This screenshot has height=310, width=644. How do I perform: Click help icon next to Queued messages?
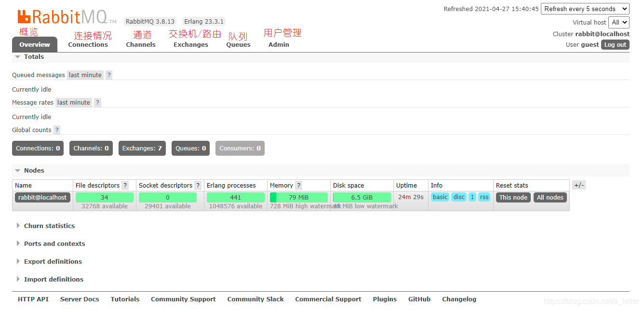coord(109,75)
